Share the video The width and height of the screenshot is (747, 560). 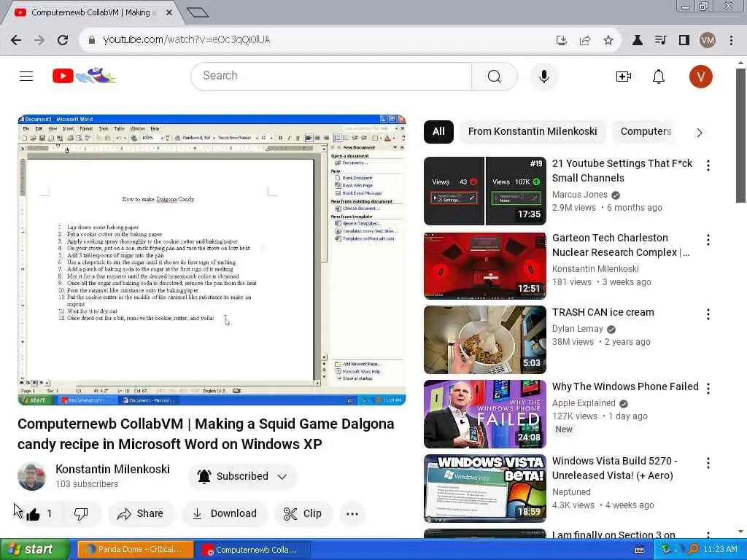click(x=142, y=514)
